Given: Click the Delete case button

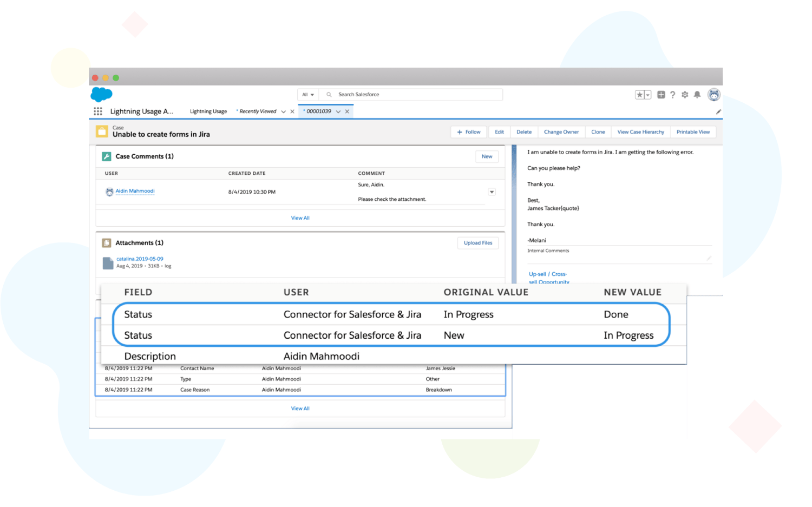Looking at the screenshot, I should click(523, 132).
